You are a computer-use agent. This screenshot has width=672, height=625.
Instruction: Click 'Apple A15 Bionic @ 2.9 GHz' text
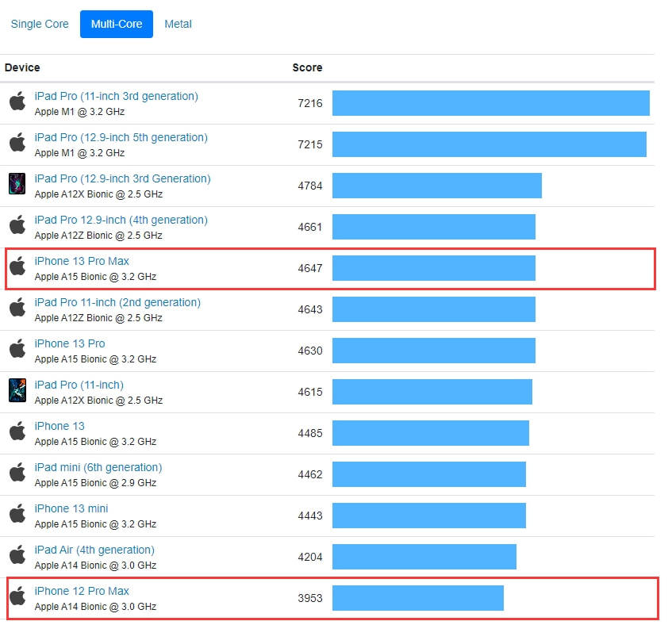tap(95, 483)
